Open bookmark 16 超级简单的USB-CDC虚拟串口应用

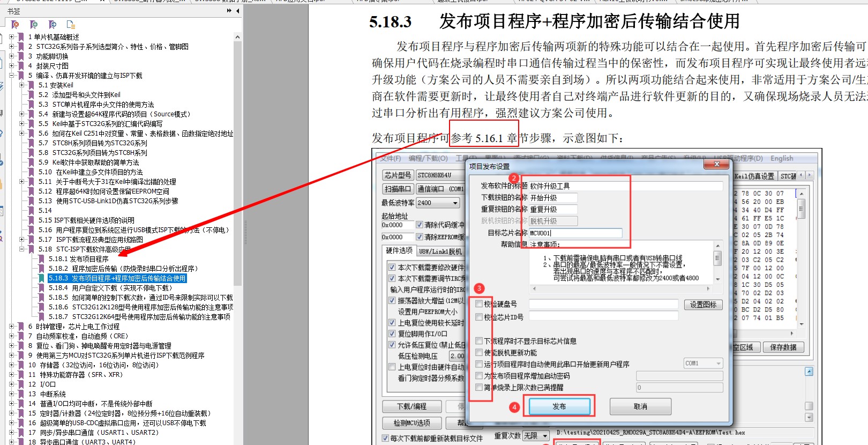117,423
